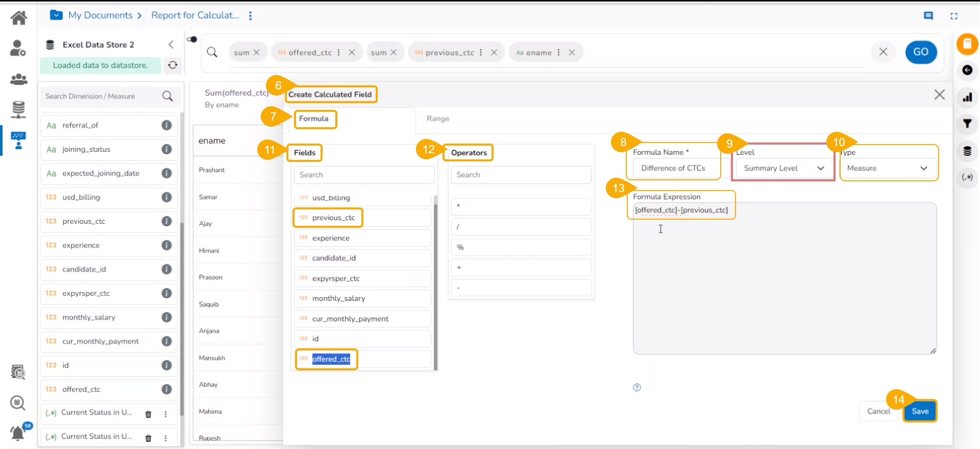Open the filter funnel icon
Image resolution: width=980 pixels, height=449 pixels.
click(967, 124)
